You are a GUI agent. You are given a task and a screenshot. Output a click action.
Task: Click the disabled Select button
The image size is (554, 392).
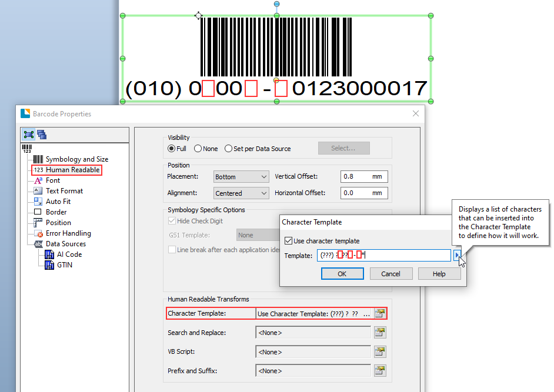344,148
